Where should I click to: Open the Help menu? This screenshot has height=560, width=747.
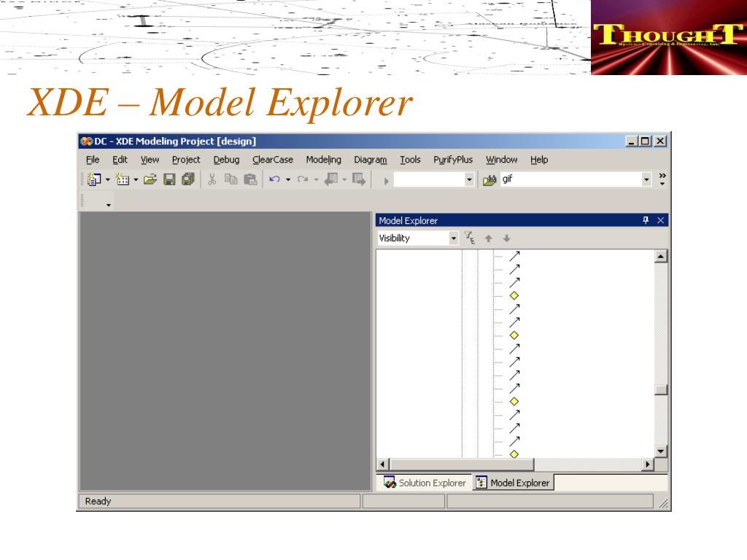539,160
